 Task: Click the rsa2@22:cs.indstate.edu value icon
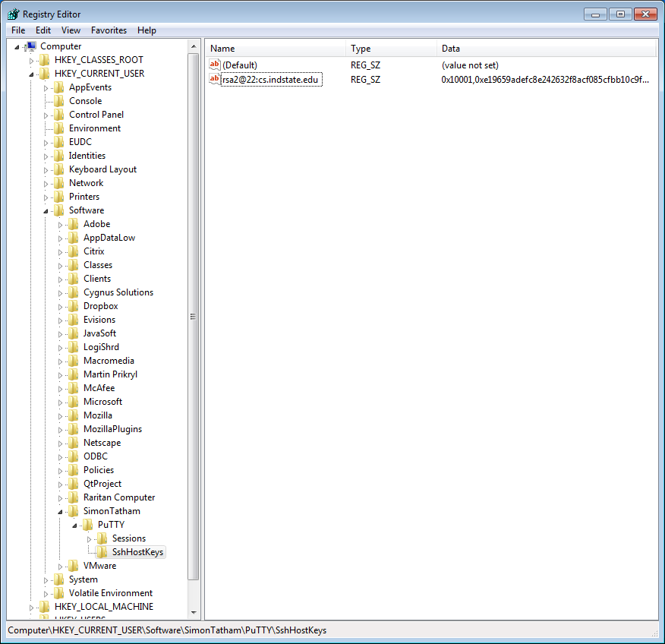pos(215,79)
